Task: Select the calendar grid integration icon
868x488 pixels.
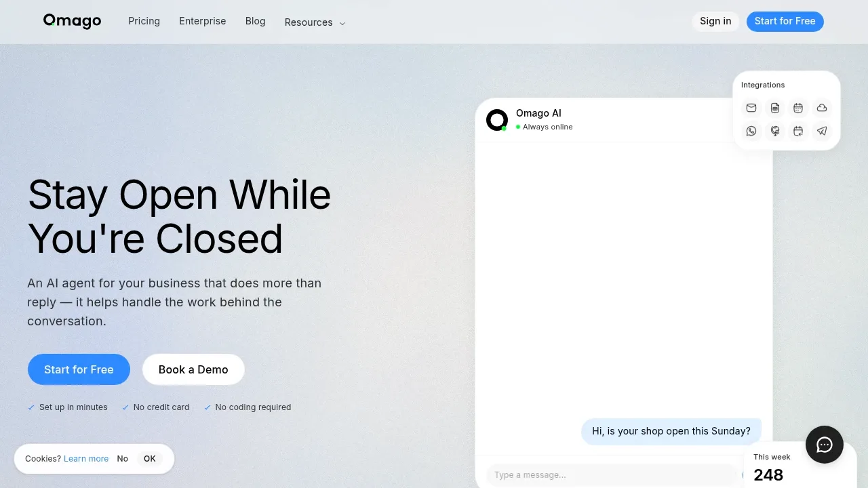Action: (798, 108)
